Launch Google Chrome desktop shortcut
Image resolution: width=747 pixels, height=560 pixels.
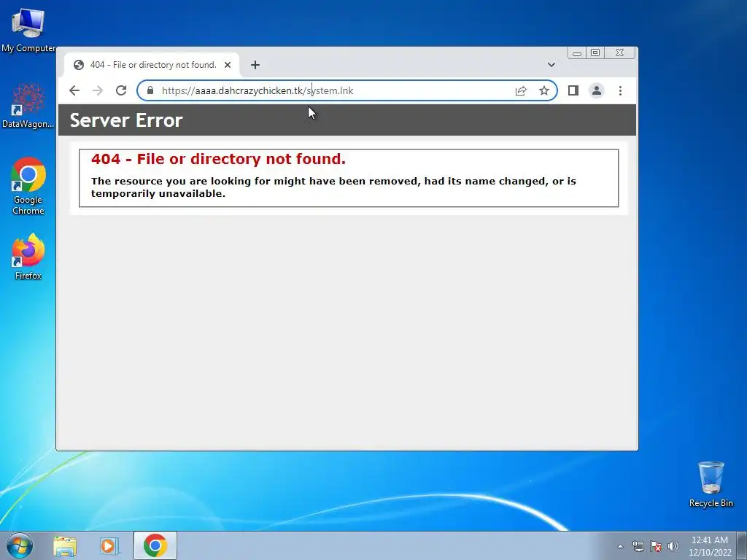(x=28, y=186)
